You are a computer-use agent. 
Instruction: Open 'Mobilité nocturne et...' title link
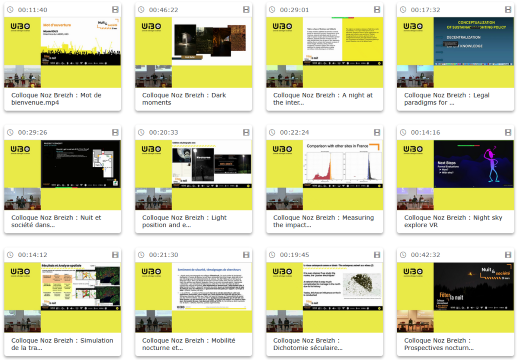coord(189,344)
